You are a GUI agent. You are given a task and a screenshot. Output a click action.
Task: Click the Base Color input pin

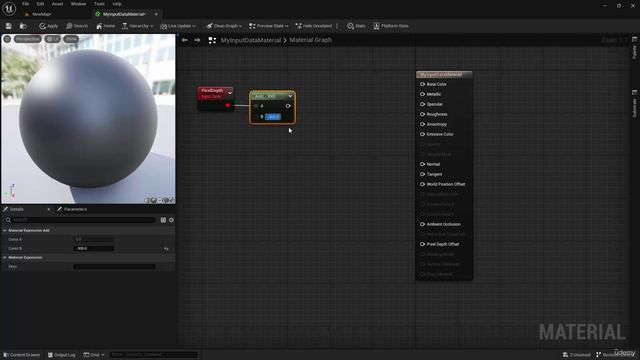(422, 84)
